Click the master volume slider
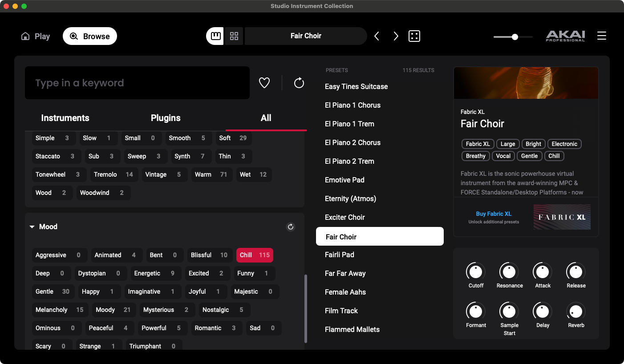Viewport: 624px width, 364px height. (x=513, y=37)
